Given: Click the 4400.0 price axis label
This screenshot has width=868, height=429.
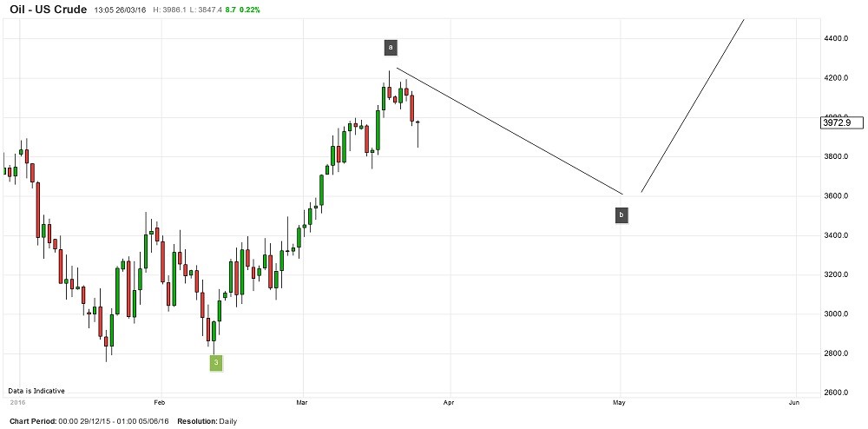Looking at the screenshot, I should pyautogui.click(x=837, y=39).
